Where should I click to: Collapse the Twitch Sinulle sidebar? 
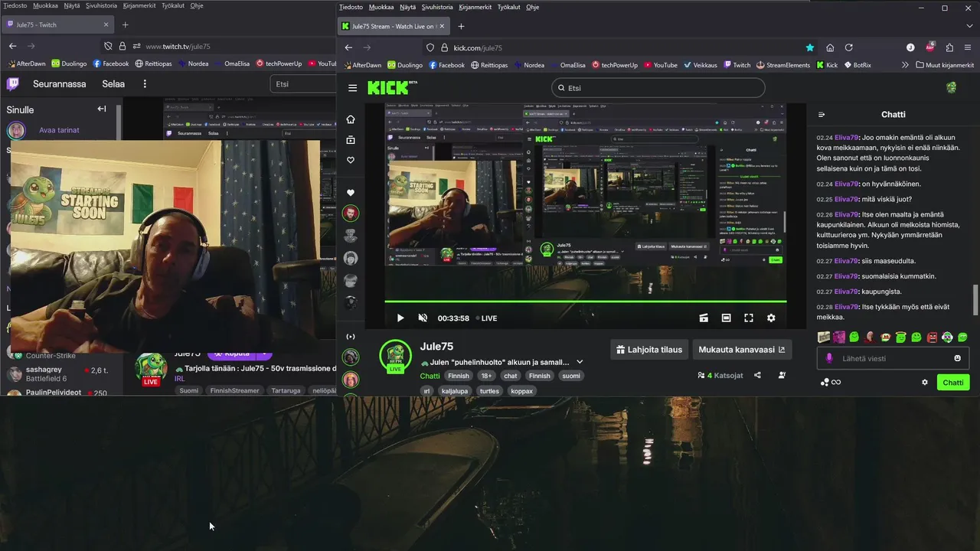(x=101, y=109)
